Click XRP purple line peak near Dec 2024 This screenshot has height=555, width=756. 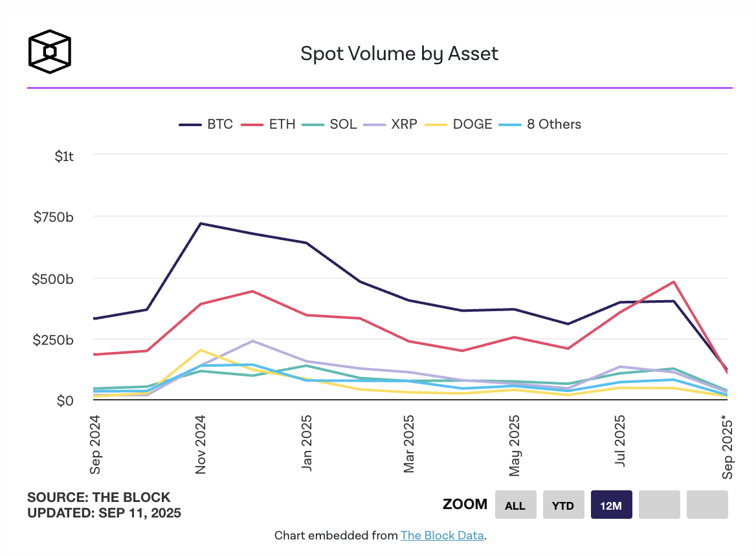[253, 341]
